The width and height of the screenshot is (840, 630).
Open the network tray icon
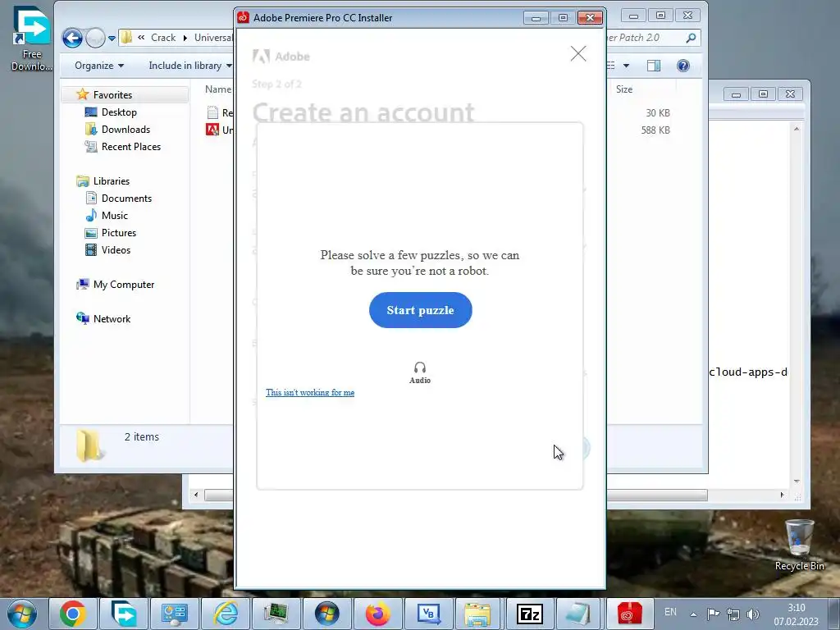[x=733, y=614]
